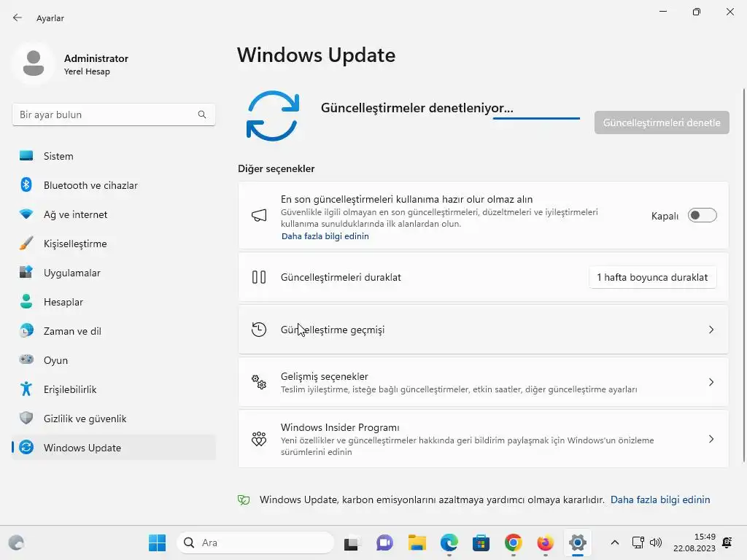
Task: Expand Güncelleştirme geçmişi chevron
Action: (711, 330)
